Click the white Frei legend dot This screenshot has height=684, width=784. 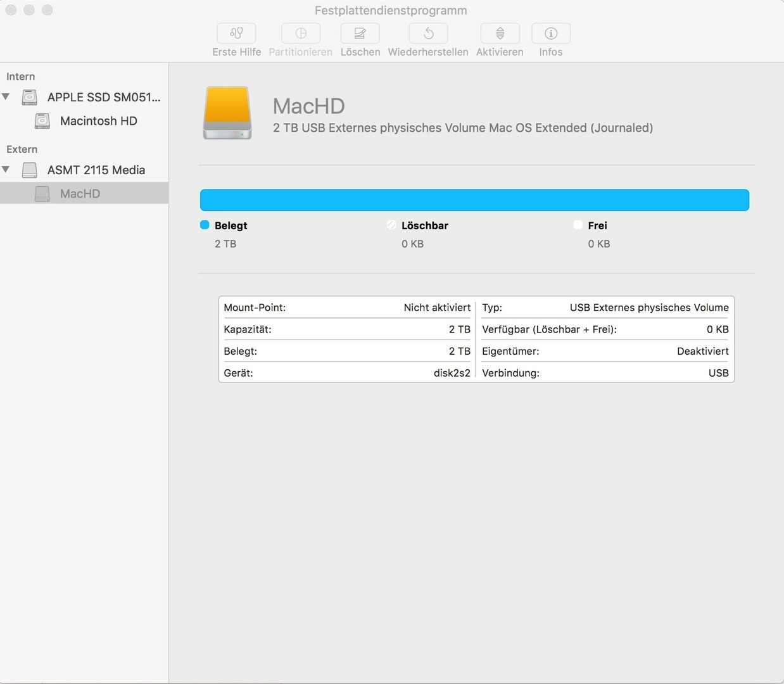point(578,225)
